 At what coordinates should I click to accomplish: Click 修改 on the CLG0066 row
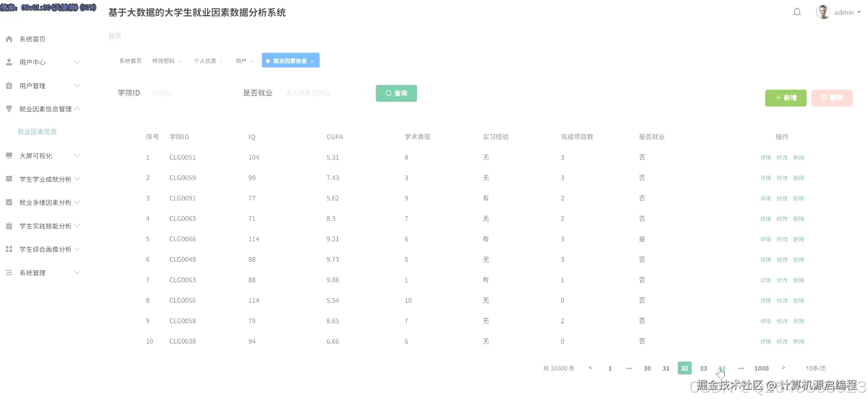(x=782, y=239)
